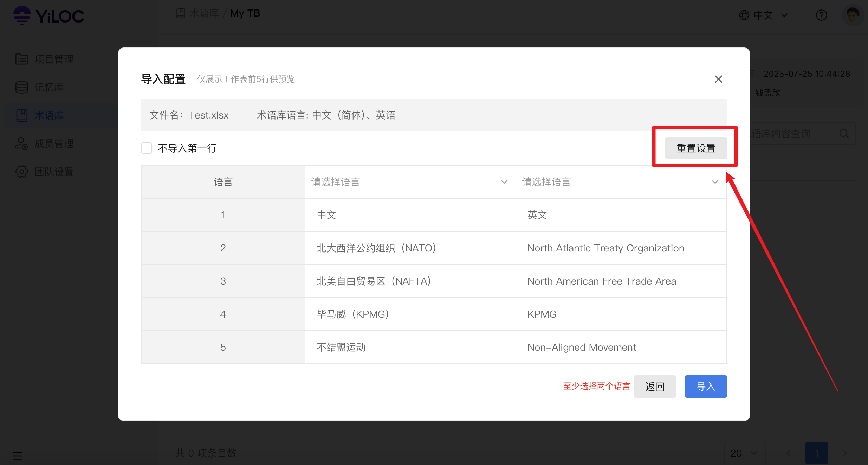Click the 项目管理 list icon

[x=22, y=59]
